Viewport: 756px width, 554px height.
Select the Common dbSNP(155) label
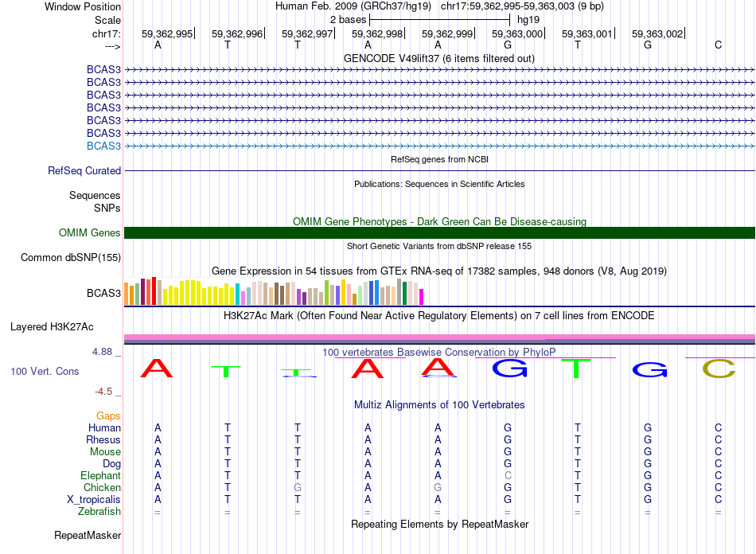click(70, 257)
